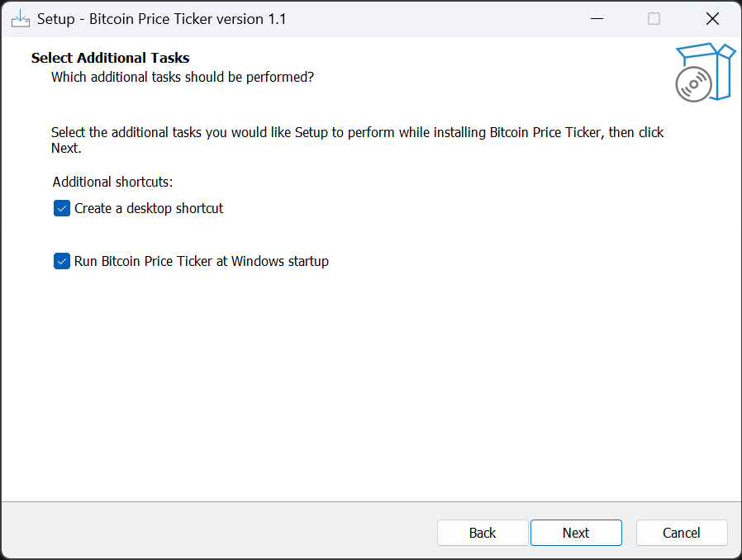Screen dimensions: 742x560
Task: Click the "Select Additional Tasks" heading
Action: click(111, 58)
